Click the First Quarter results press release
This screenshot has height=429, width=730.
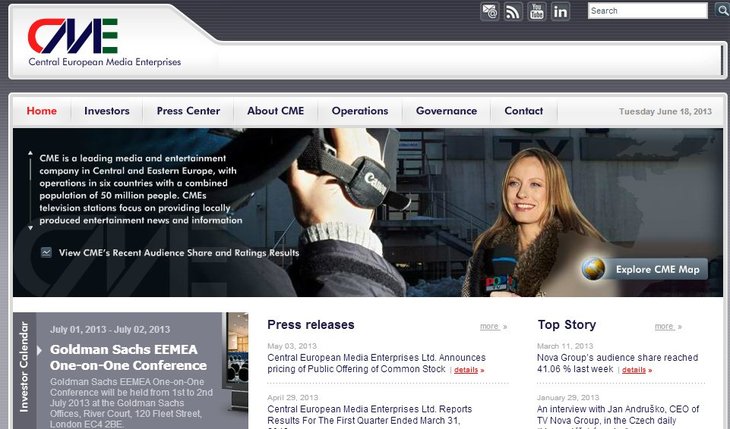tap(370, 415)
